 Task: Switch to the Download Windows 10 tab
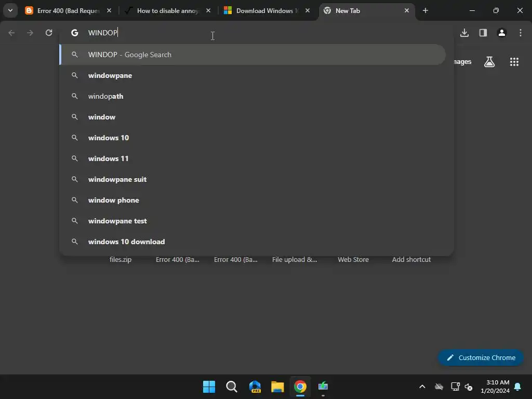tap(267, 10)
